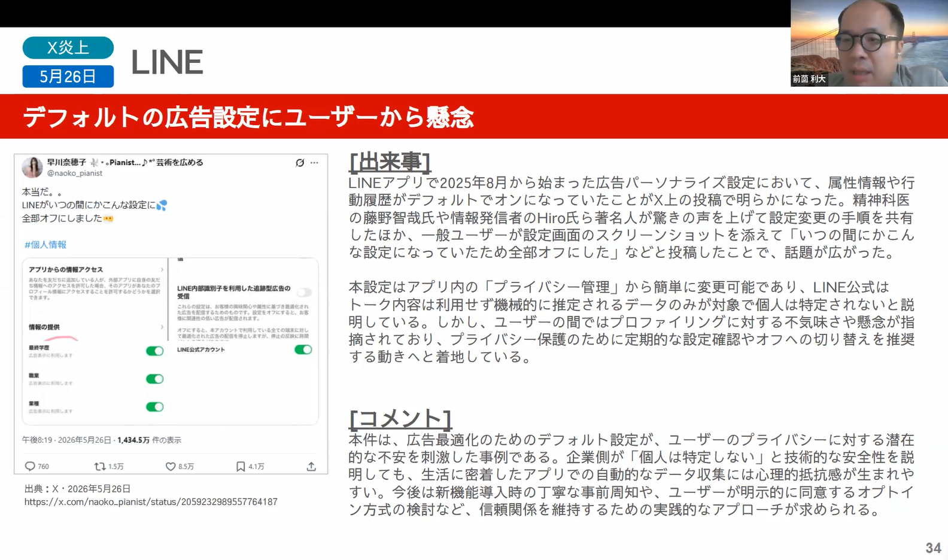This screenshot has height=560, width=948.
Task: Click the tweet timestamp 午後8:19
Action: pyautogui.click(x=37, y=440)
